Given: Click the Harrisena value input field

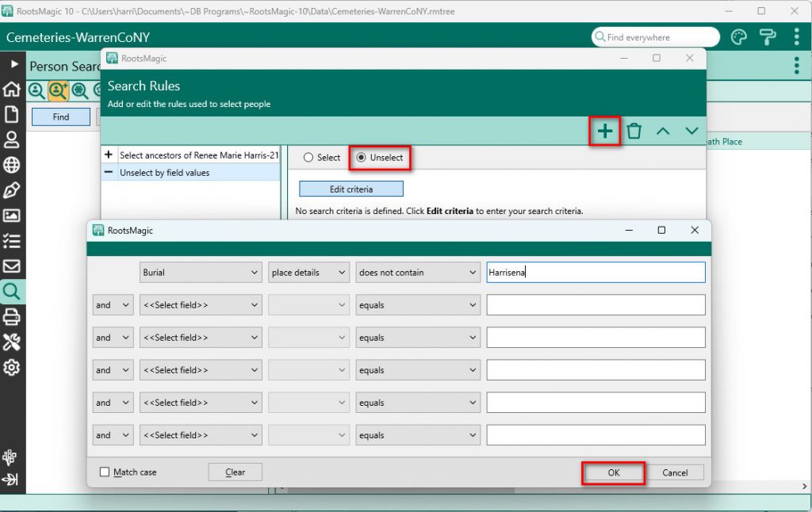Looking at the screenshot, I should [x=596, y=273].
